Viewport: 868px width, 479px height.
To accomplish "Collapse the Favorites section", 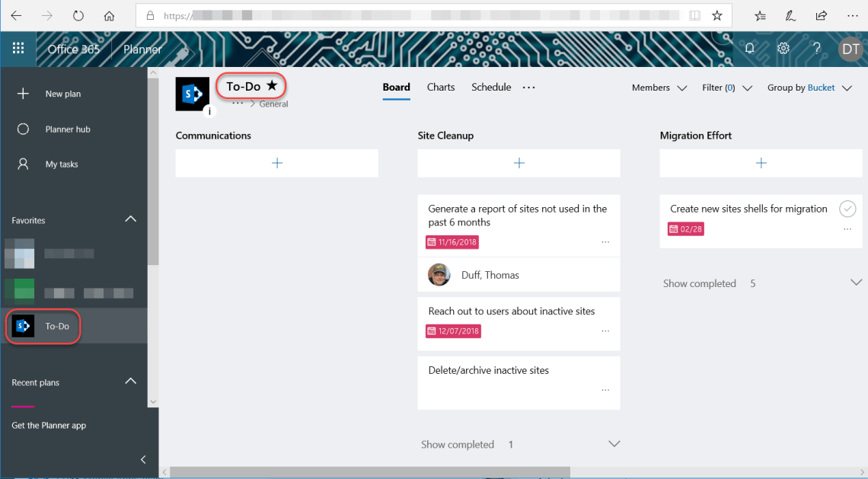I will point(130,219).
